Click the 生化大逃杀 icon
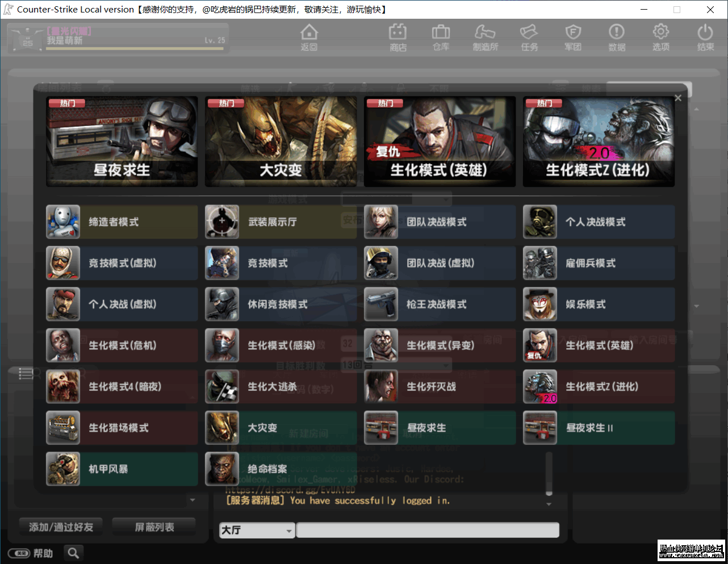The width and height of the screenshot is (728, 564). coord(222,387)
